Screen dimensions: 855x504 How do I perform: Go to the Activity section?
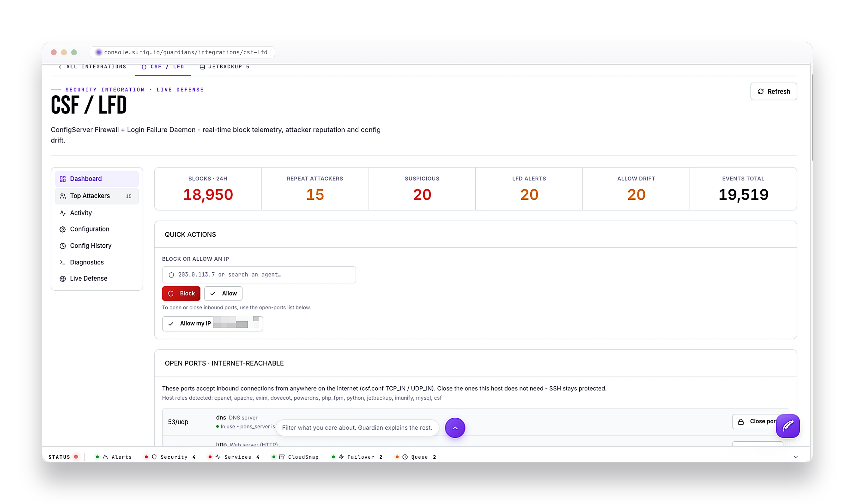click(x=97, y=213)
